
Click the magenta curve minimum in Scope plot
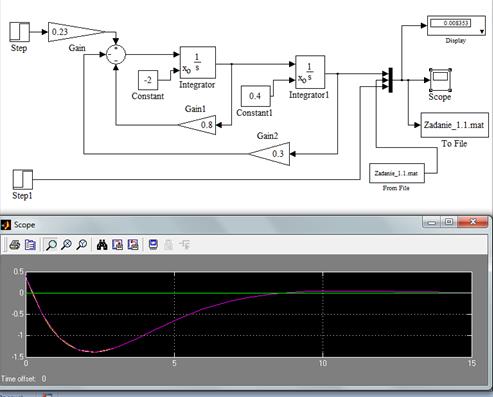tap(94, 352)
